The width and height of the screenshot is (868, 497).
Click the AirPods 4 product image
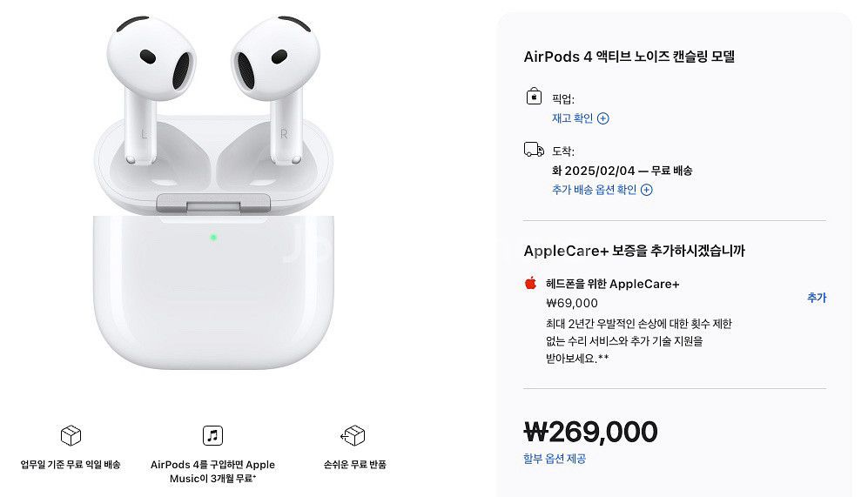point(213,192)
